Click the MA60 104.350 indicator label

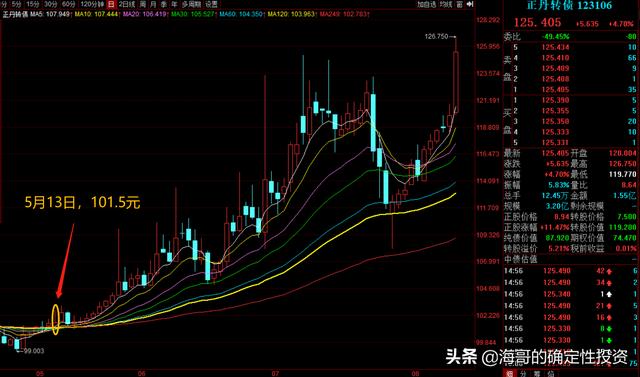click(241, 14)
